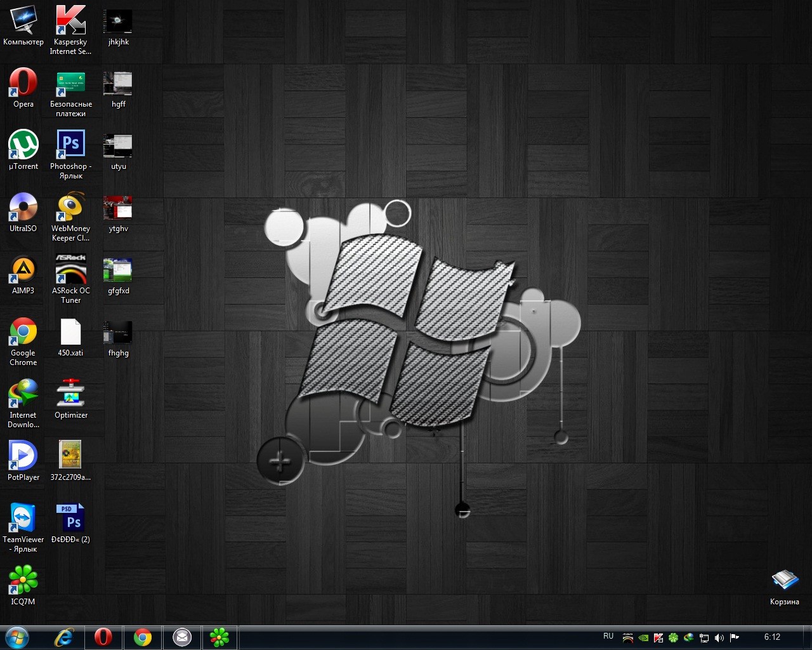The height and width of the screenshot is (650, 812).
Task: Open Action Center flag icon
Action: [x=735, y=637]
